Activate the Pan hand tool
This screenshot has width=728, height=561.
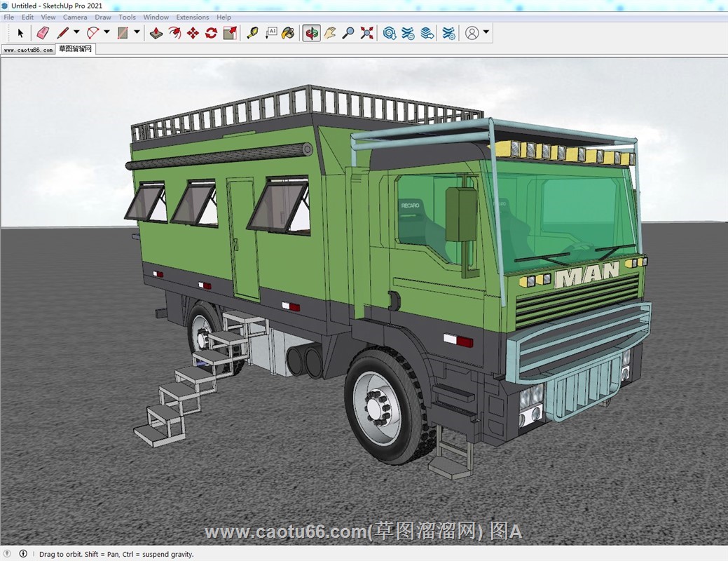(330, 33)
